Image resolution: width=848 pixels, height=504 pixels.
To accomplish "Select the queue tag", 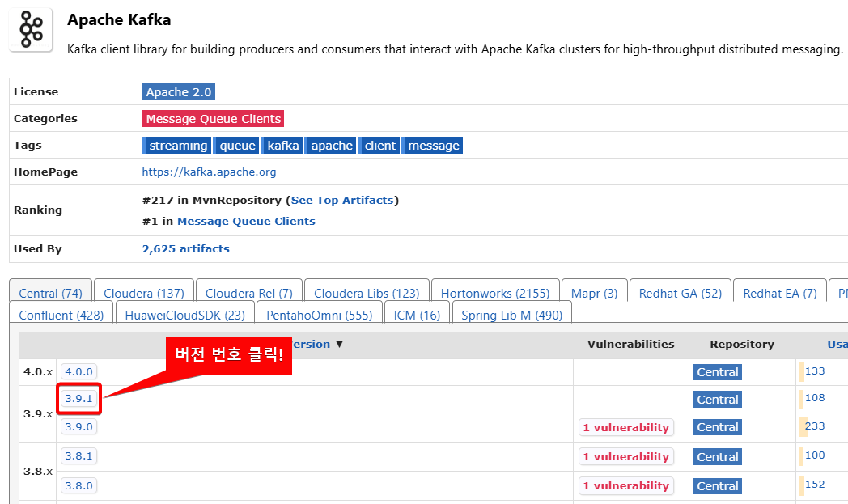I will pos(237,146).
